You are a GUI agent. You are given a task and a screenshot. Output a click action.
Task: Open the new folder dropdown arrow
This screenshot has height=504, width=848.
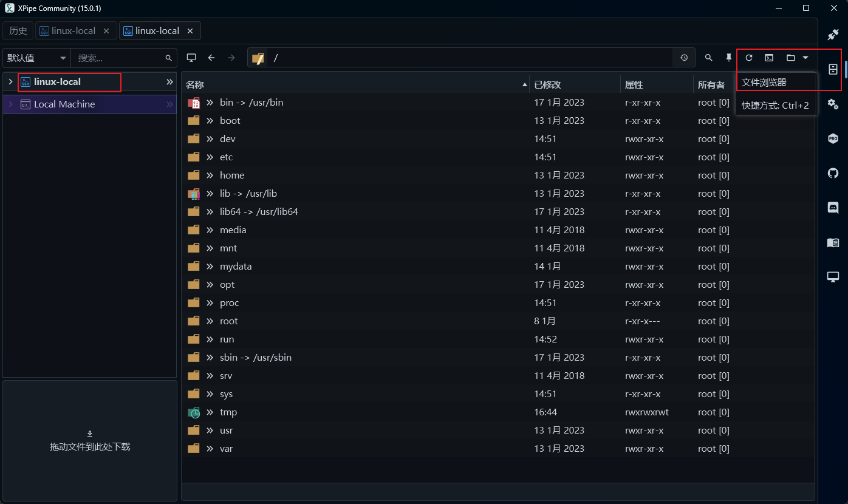coord(805,58)
